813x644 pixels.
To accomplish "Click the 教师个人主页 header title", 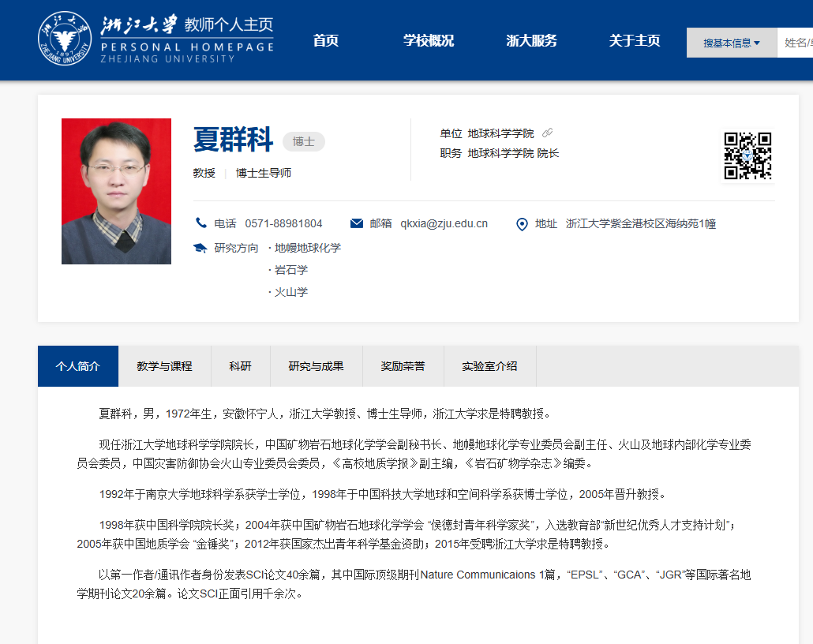I will pyautogui.click(x=229, y=24).
